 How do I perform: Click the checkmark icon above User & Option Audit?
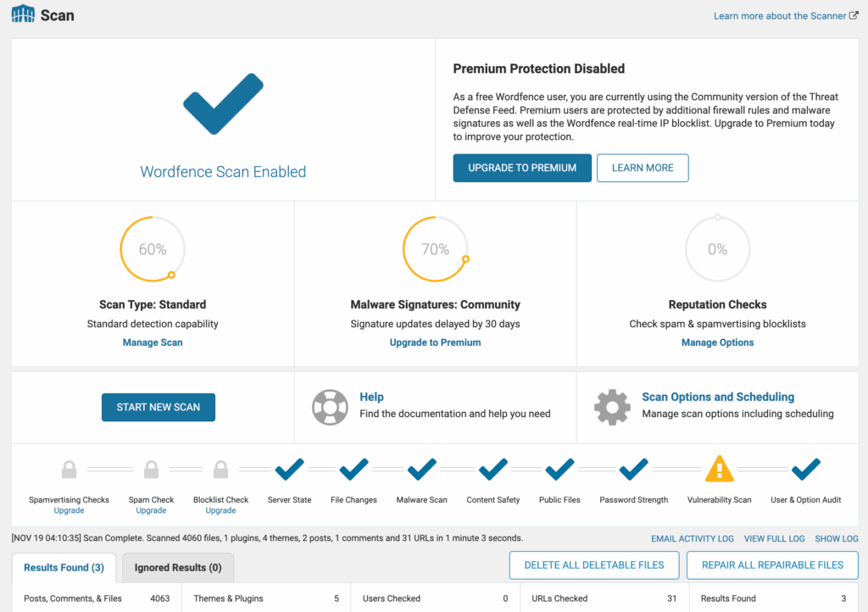[805, 469]
